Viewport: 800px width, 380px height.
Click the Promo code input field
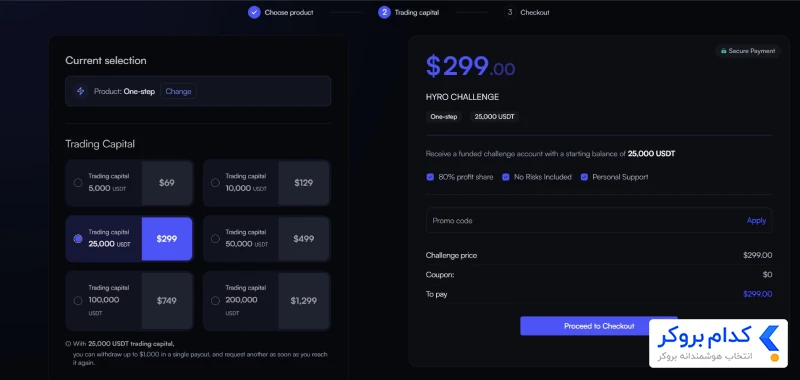(599, 220)
